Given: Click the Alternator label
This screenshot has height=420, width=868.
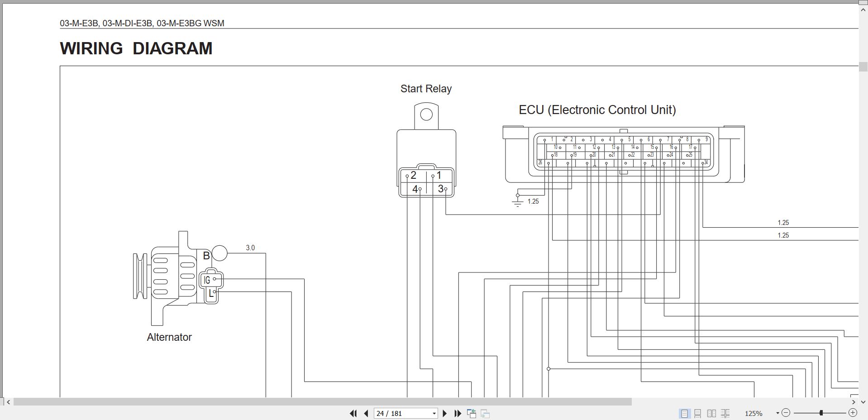Looking at the screenshot, I should [169, 337].
